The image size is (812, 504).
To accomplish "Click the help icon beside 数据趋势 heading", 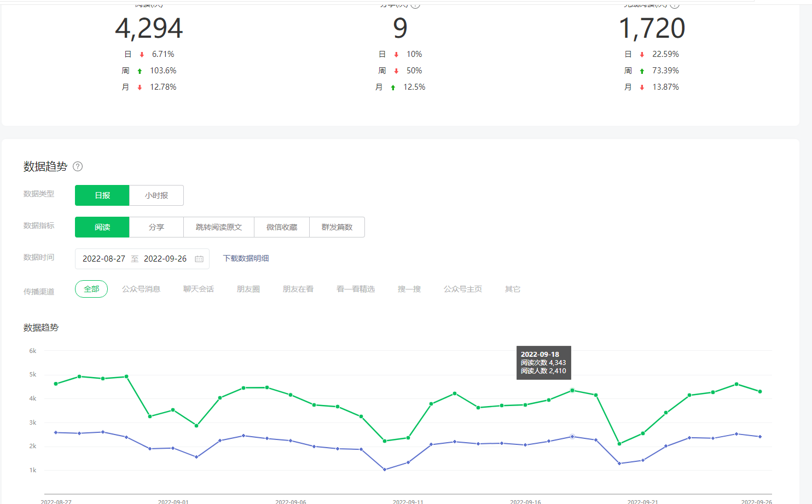I will [x=78, y=166].
